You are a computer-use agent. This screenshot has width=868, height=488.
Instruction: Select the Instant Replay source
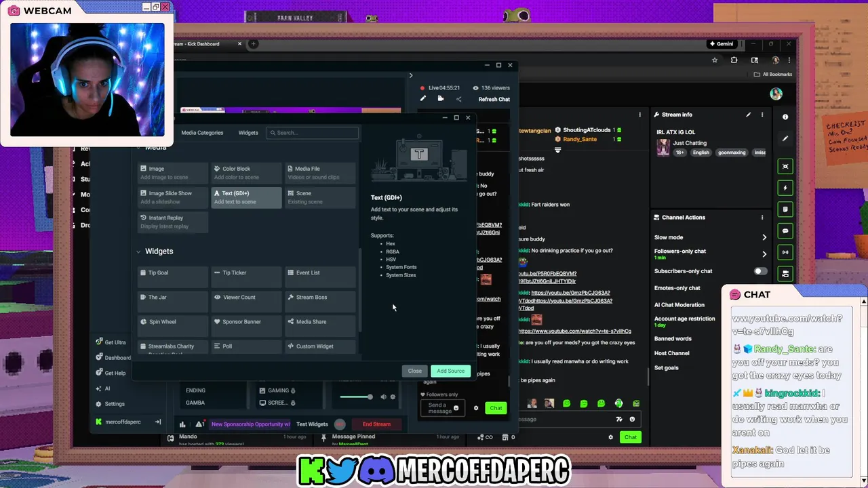[172, 222]
